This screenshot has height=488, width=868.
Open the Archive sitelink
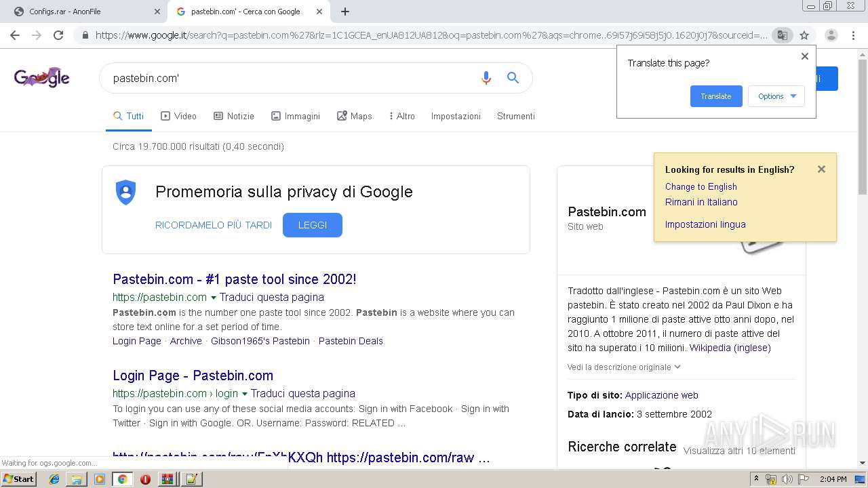(186, 341)
